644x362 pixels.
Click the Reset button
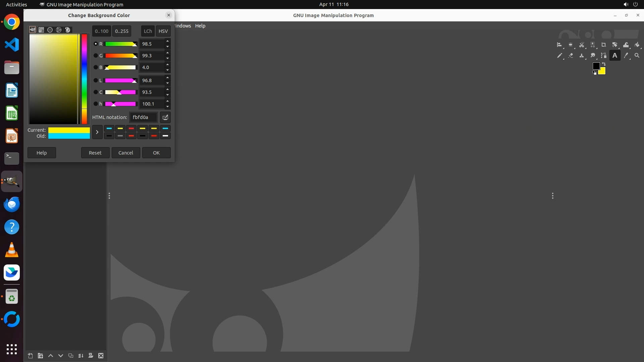point(95,153)
